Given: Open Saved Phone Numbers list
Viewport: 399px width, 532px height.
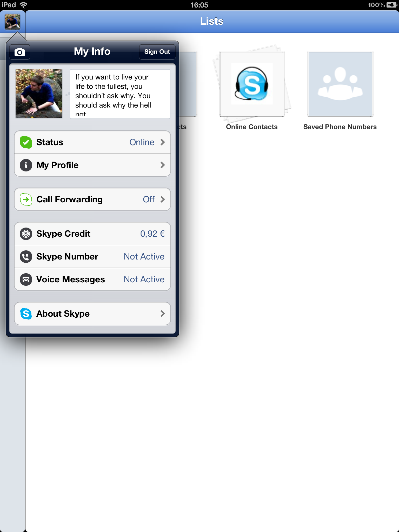Looking at the screenshot, I should point(340,84).
